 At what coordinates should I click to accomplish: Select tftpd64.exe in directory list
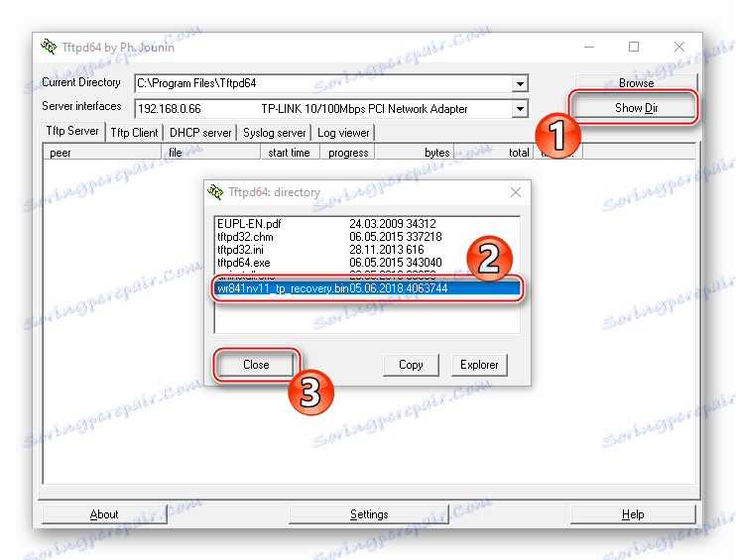(366, 263)
